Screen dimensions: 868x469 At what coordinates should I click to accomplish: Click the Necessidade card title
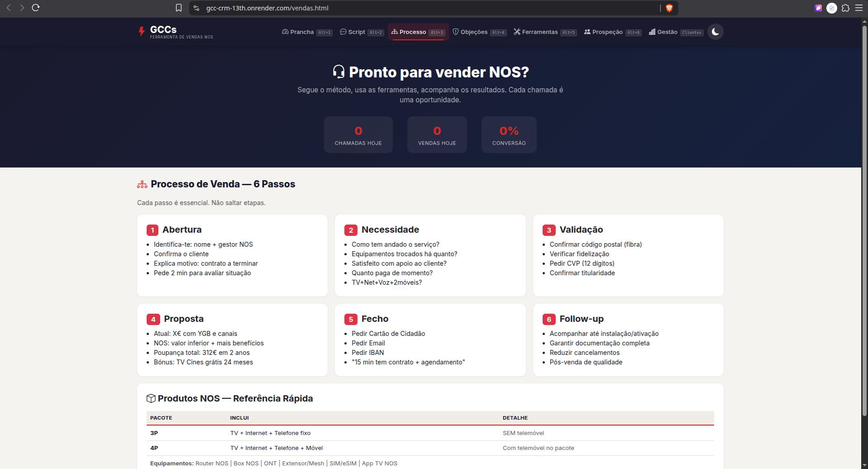(390, 230)
